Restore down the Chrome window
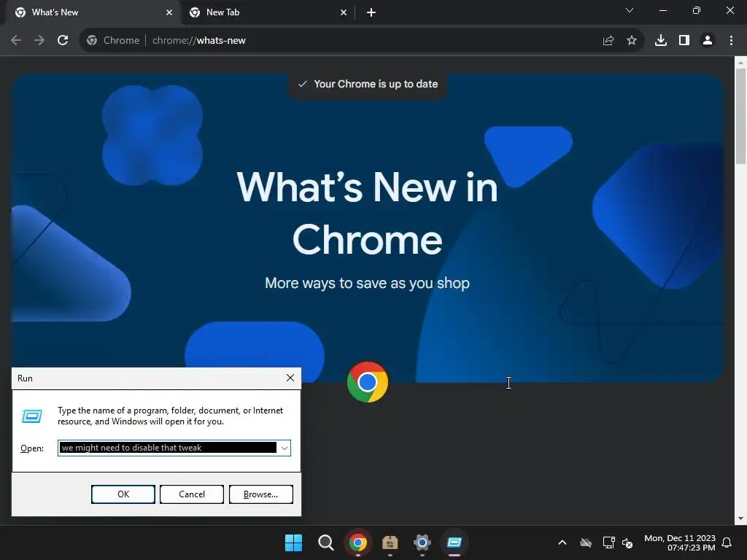Viewport: 747px width, 560px height. click(697, 10)
